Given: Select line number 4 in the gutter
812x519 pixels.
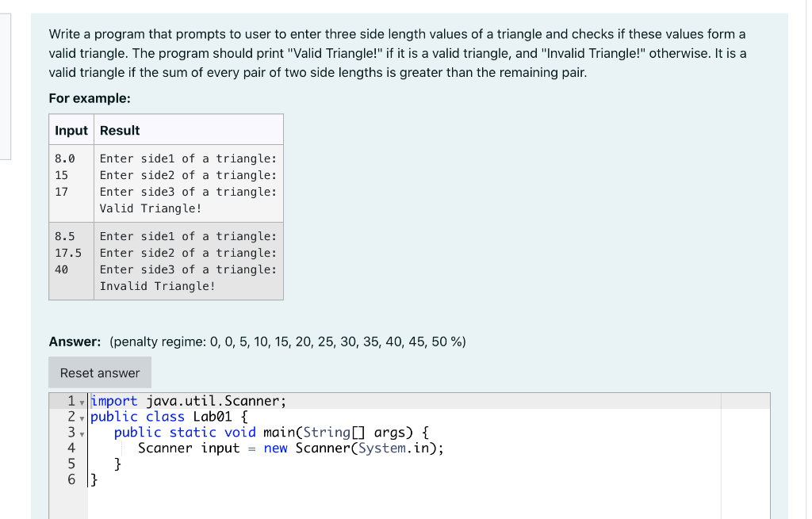Looking at the screenshot, I should click(x=71, y=448).
